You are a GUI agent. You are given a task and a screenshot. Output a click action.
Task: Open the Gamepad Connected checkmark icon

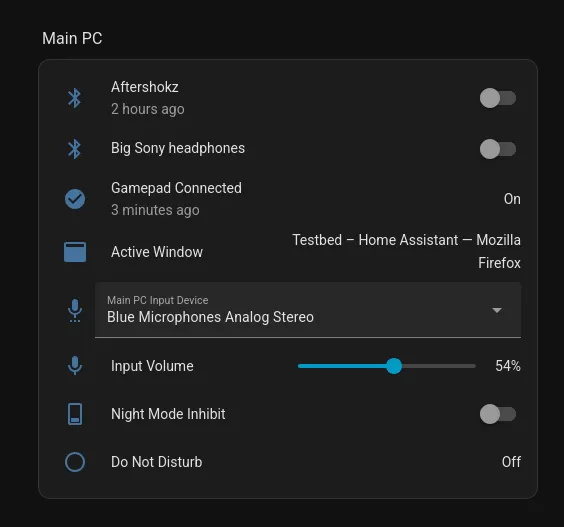tap(75, 199)
